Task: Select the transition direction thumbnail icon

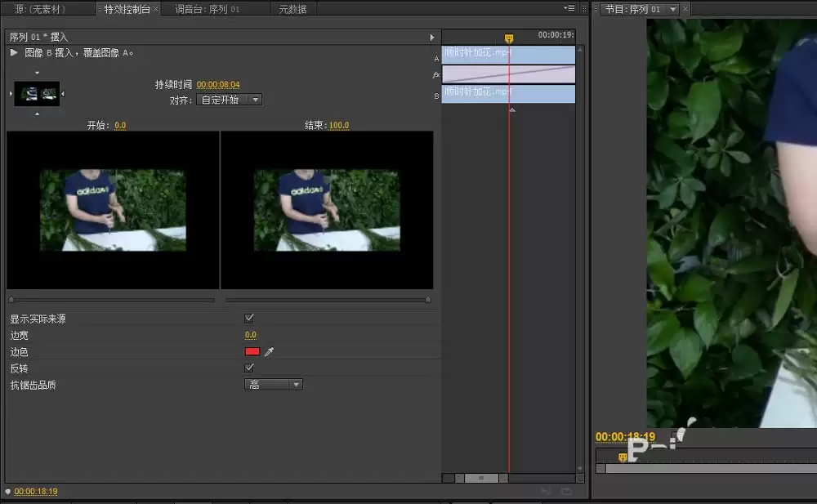Action: coord(37,94)
